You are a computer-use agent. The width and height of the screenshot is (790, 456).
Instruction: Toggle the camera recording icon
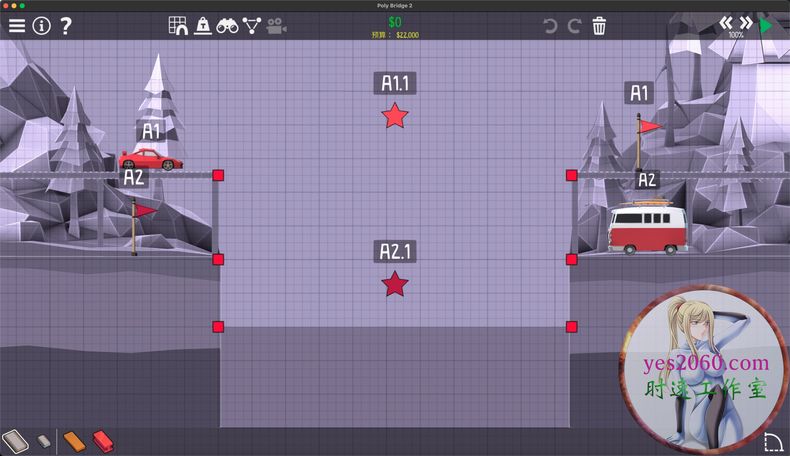277,26
